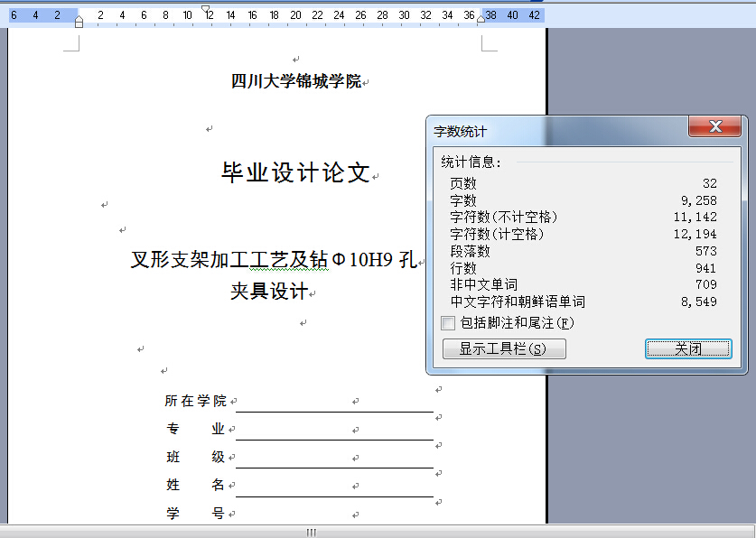The height and width of the screenshot is (538, 756).
Task: Click the label 学号
Action: point(195,514)
